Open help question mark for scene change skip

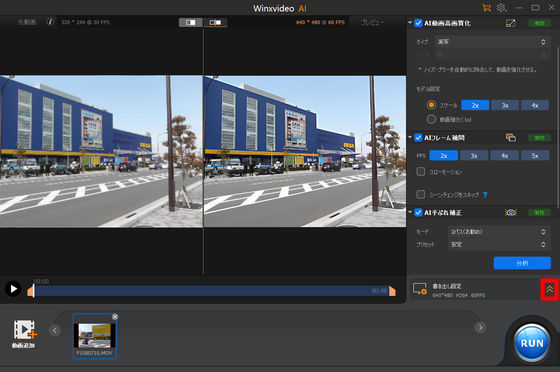485,195
